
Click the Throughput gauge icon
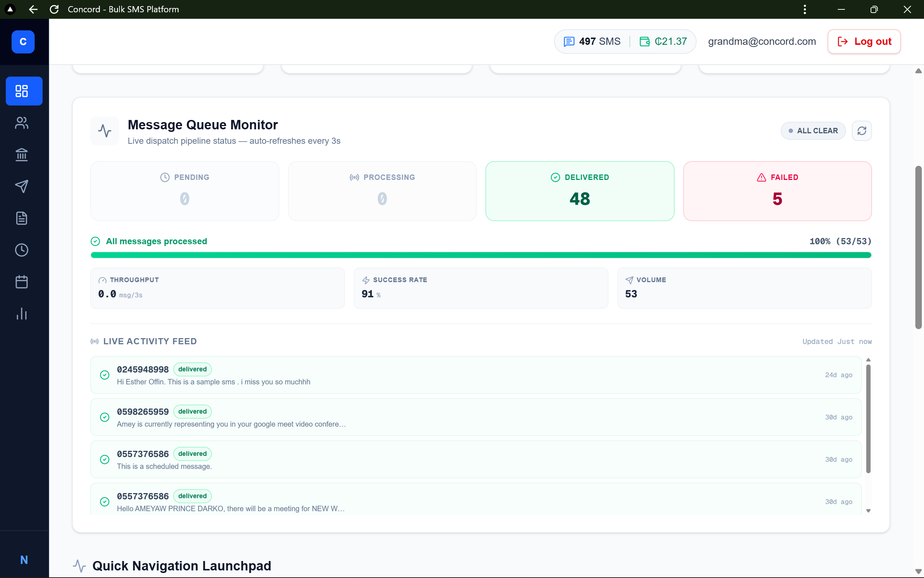[x=103, y=280]
